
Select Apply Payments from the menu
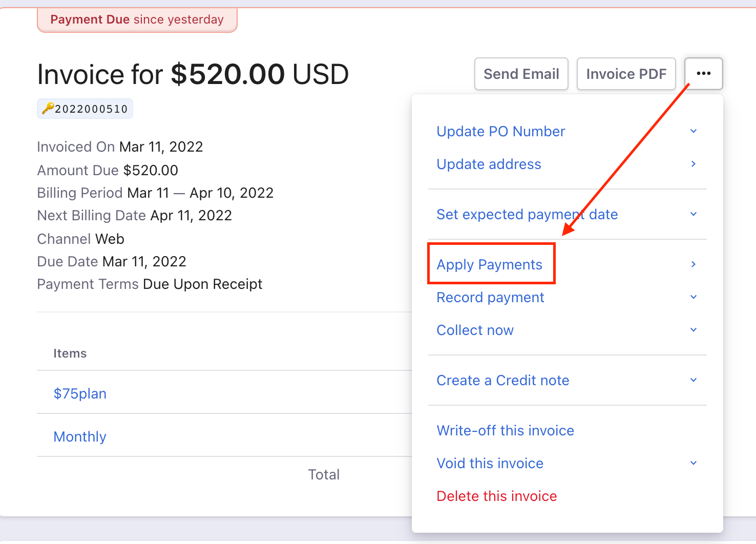[x=489, y=264]
